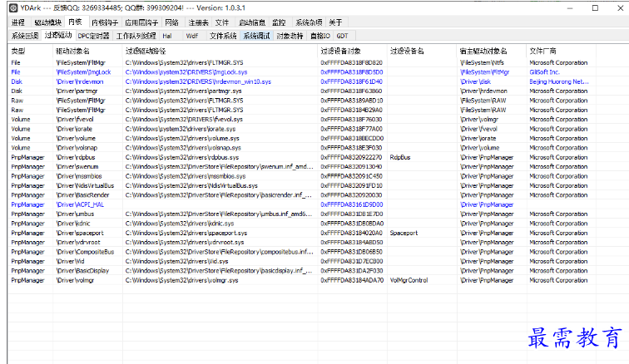This screenshot has width=629, height=364.
Task: Switch to the 文件系统 sub-tab
Action: (223, 36)
